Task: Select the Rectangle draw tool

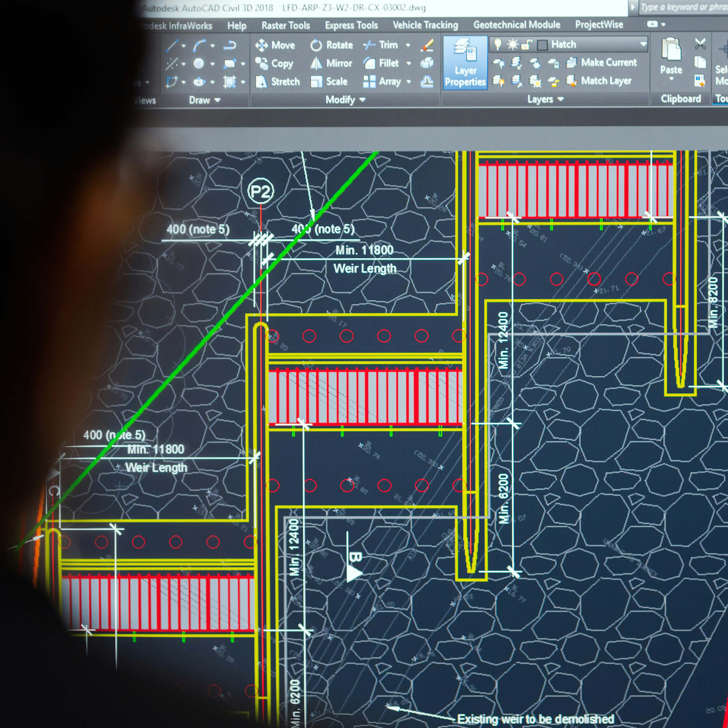Action: (229, 64)
